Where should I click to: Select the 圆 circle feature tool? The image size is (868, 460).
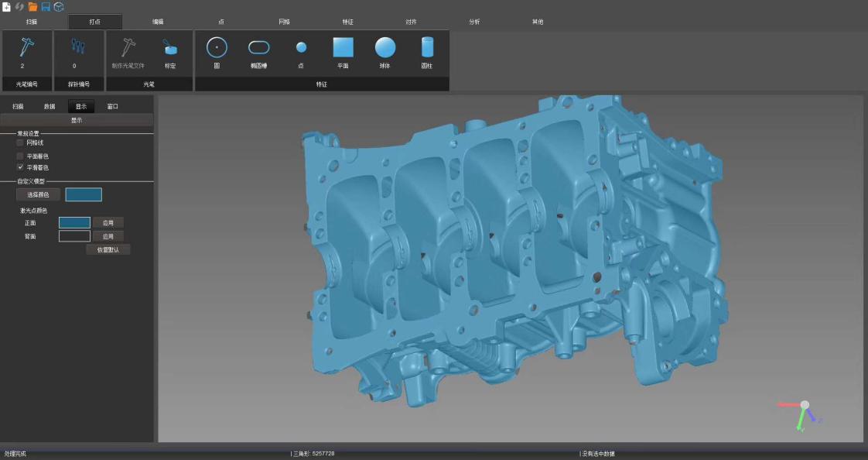[217, 48]
